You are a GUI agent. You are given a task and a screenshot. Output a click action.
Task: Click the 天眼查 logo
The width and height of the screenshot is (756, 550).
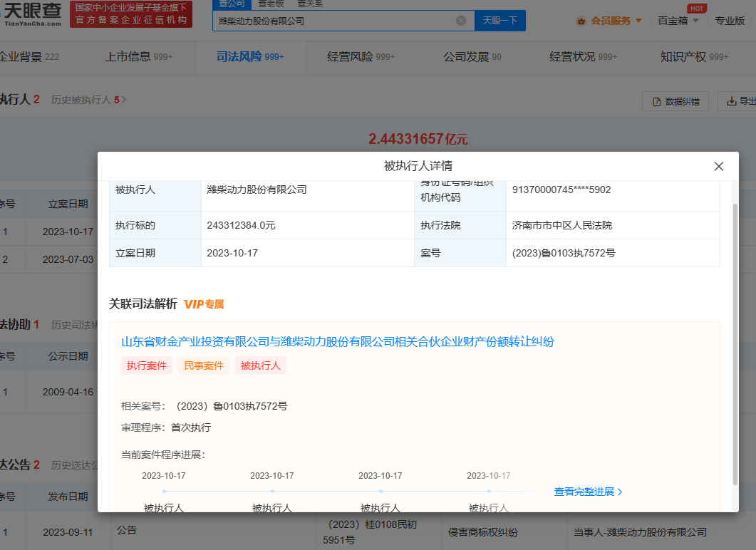[x=33, y=14]
